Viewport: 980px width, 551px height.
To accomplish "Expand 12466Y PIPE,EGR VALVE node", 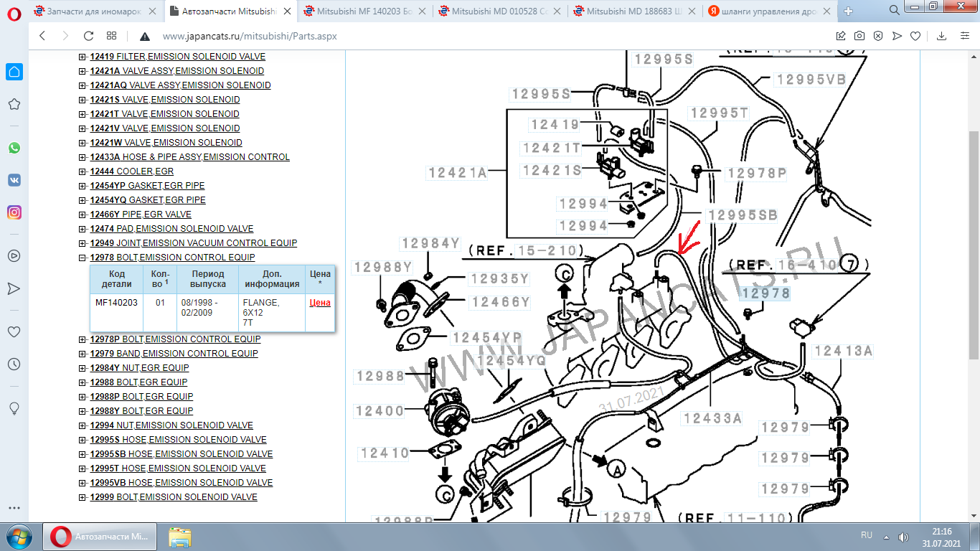I will [83, 215].
